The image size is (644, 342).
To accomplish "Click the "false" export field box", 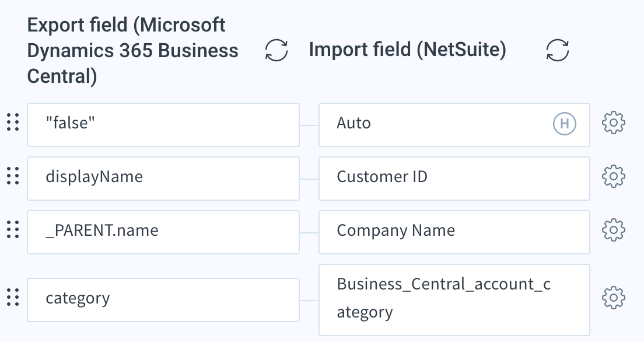I will coord(163,125).
